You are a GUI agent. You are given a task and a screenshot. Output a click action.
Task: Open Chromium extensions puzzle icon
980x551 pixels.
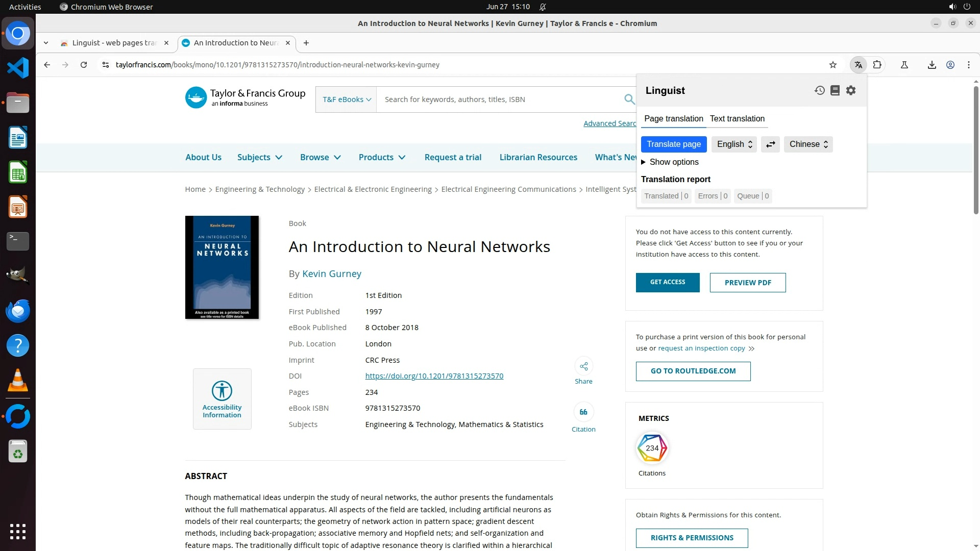[x=877, y=65]
